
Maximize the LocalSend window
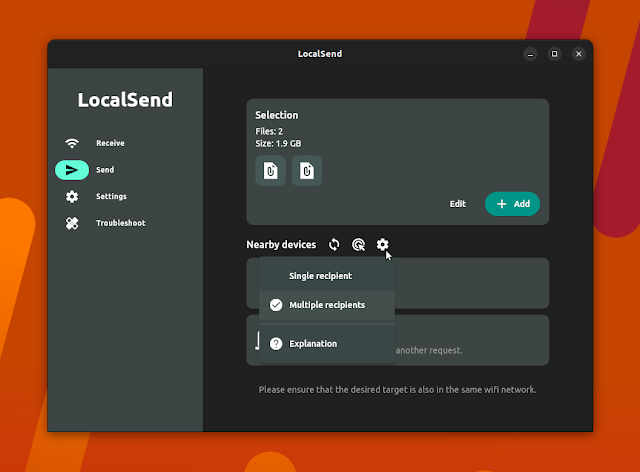click(x=554, y=54)
